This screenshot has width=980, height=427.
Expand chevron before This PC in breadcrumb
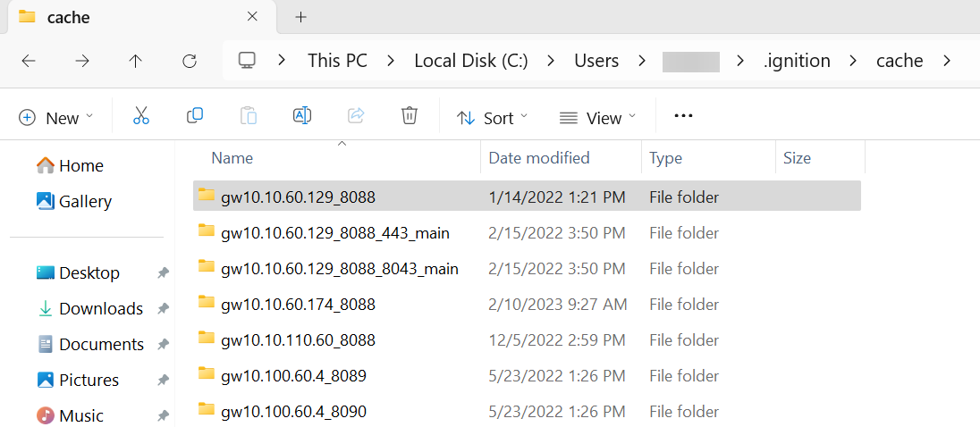pyautogui.click(x=282, y=61)
